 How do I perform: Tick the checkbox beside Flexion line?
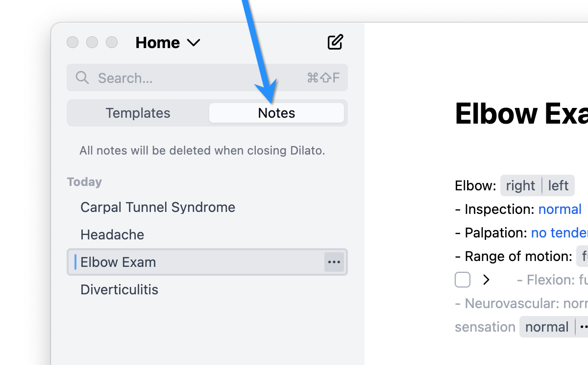(463, 280)
